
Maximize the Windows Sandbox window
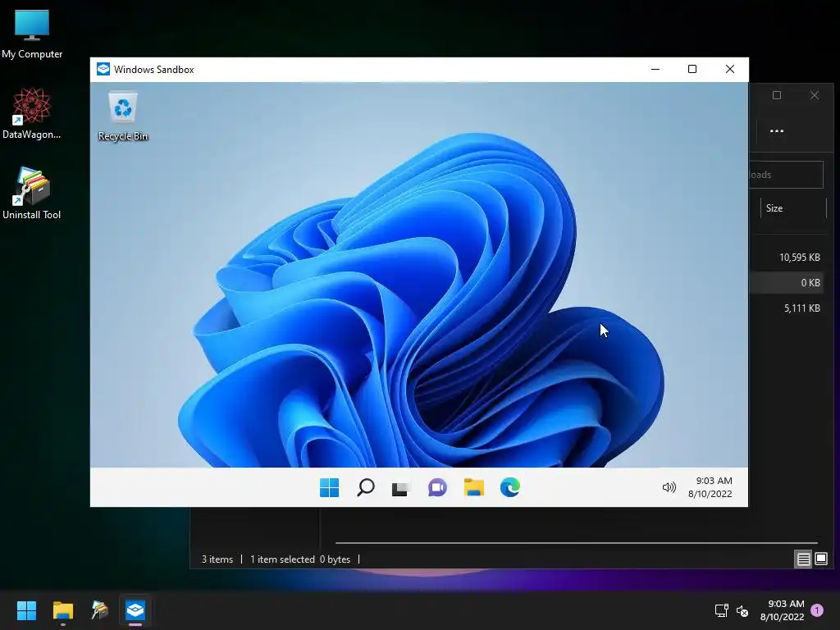tap(692, 69)
